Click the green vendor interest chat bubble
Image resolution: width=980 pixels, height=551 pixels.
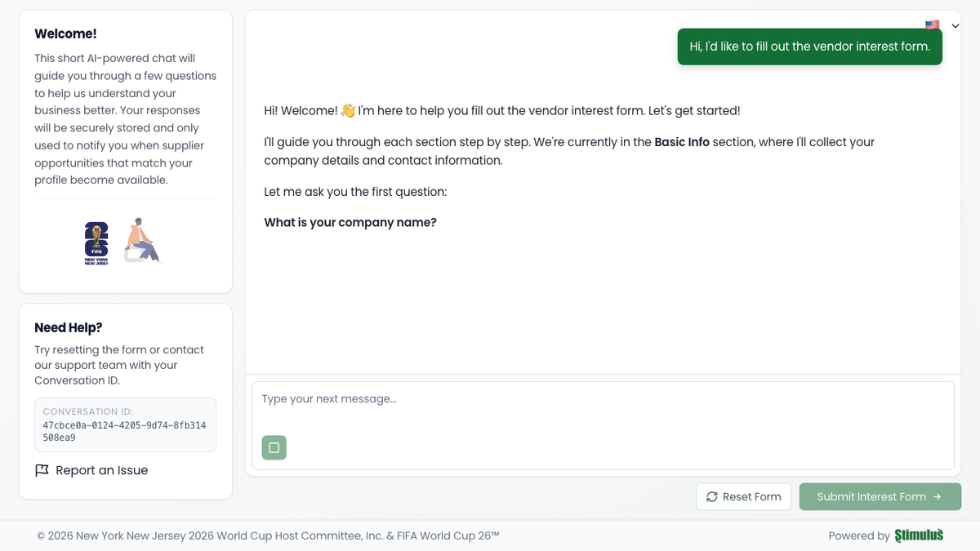point(809,47)
